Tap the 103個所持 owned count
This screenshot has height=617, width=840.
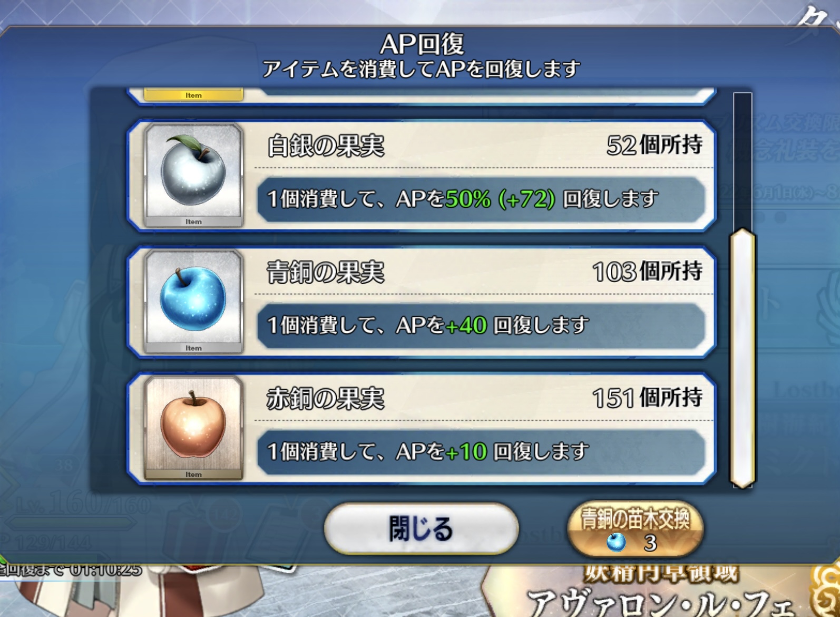click(x=648, y=272)
